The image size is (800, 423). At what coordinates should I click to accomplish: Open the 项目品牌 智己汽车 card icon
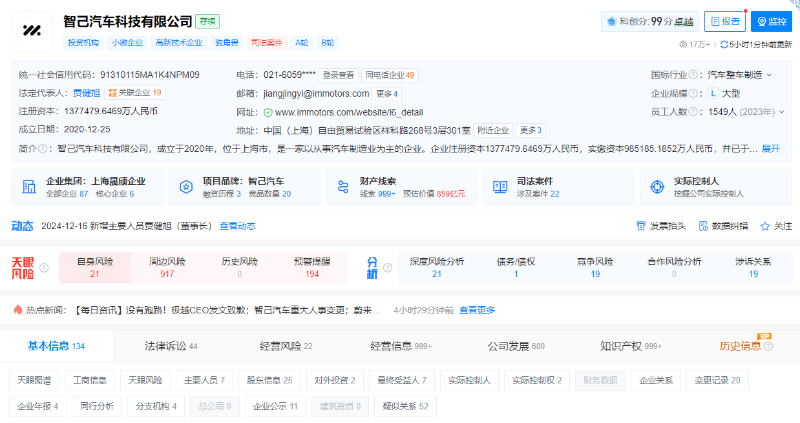point(186,187)
